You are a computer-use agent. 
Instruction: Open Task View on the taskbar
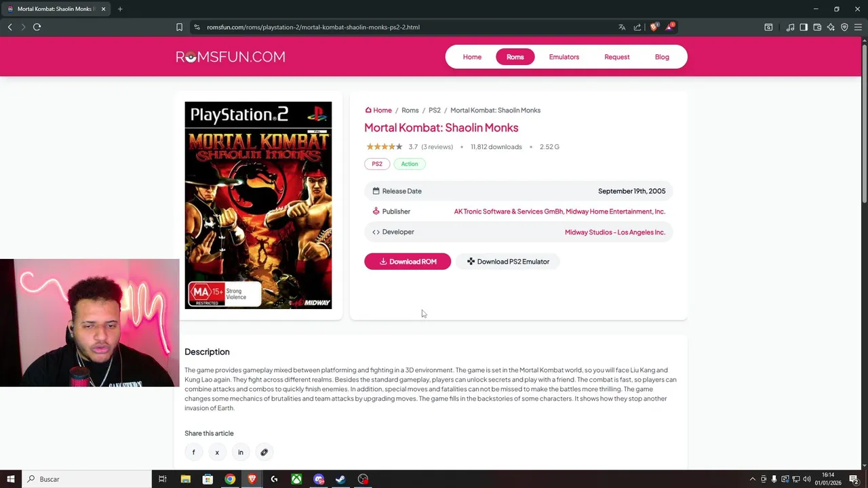(163, 479)
